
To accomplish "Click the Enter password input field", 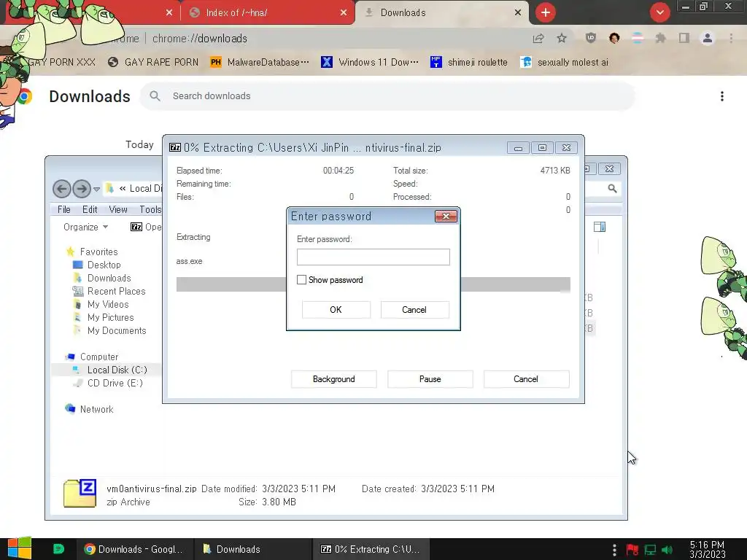I will pyautogui.click(x=373, y=257).
